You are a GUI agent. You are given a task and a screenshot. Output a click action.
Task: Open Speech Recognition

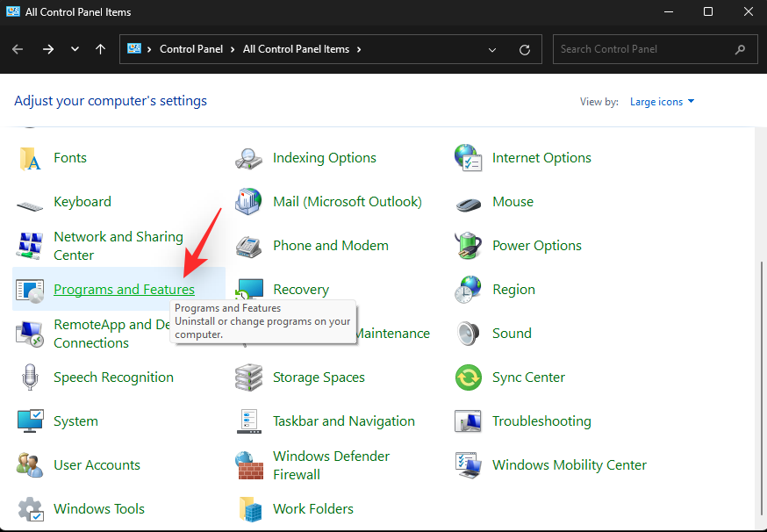(x=114, y=377)
